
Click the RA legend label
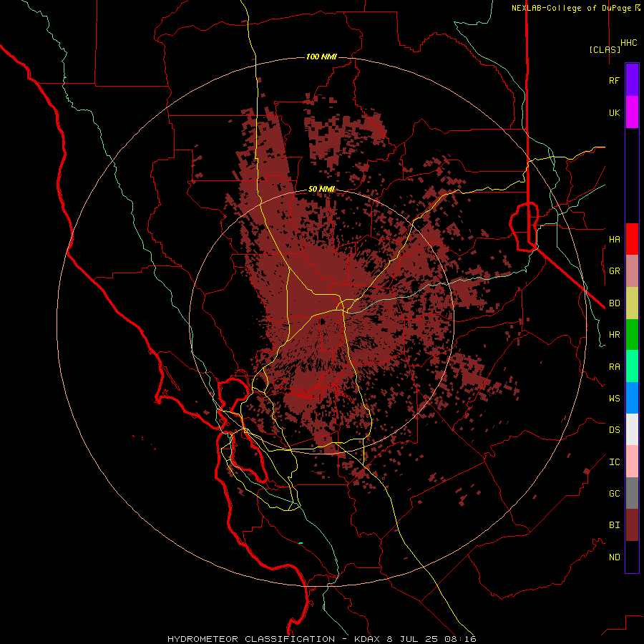(614, 367)
